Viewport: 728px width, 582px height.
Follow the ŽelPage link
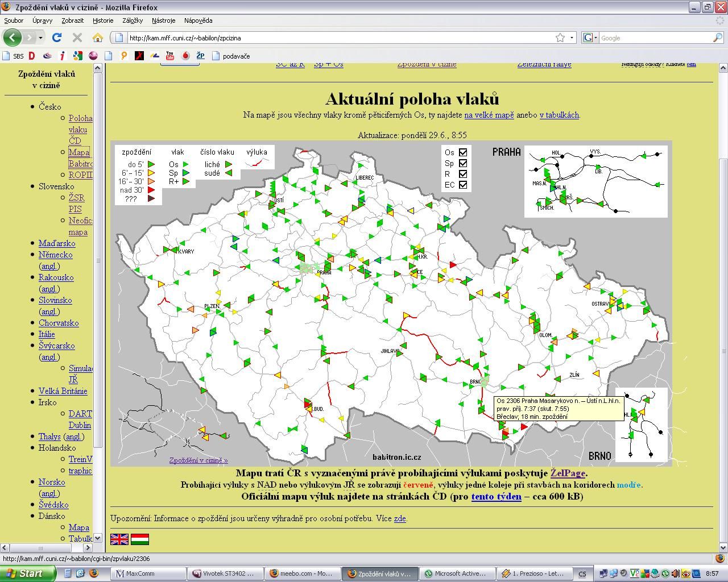568,473
